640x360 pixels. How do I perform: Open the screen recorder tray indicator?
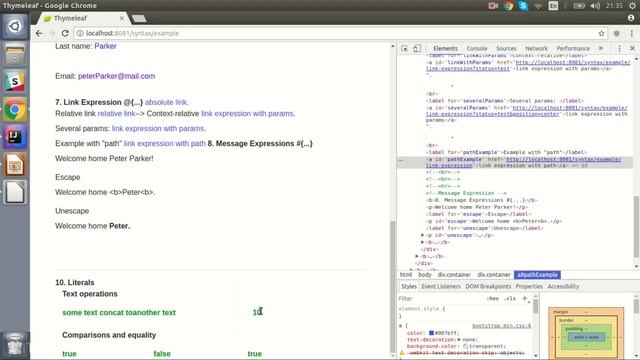pyautogui.click(x=493, y=6)
